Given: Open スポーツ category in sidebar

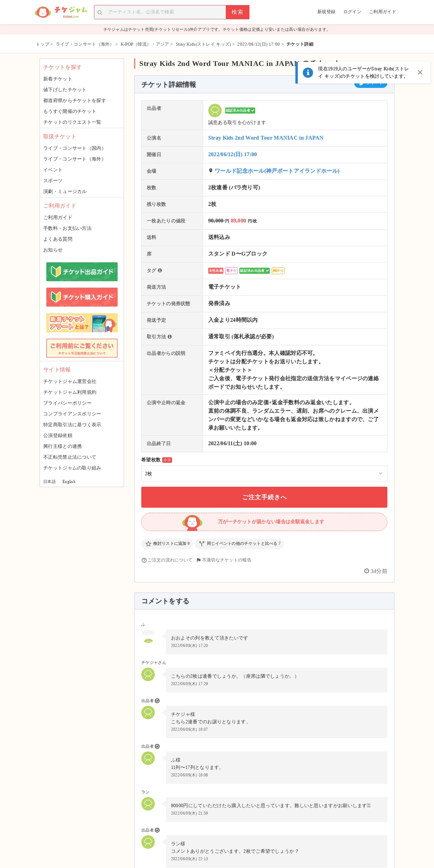Looking at the screenshot, I should [53, 180].
